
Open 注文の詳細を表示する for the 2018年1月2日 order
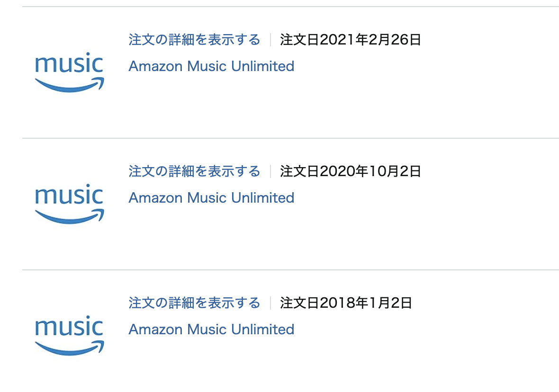tap(194, 303)
